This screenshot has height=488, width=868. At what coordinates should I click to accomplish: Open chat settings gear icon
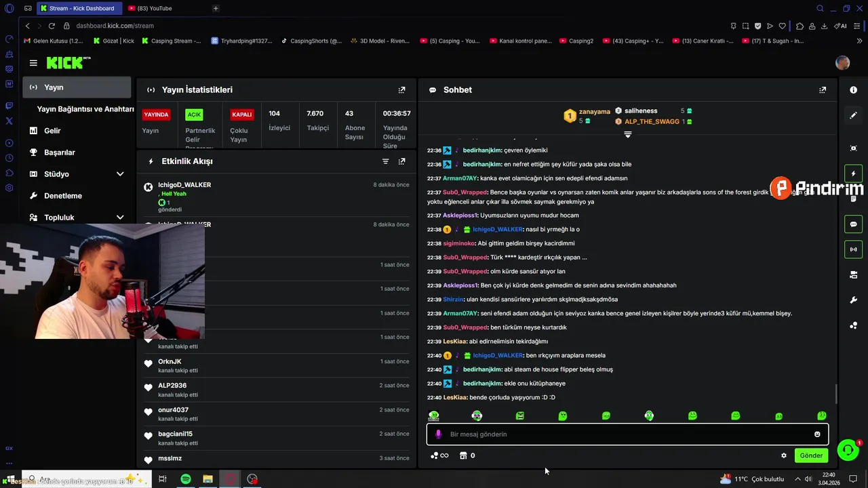[x=784, y=455]
